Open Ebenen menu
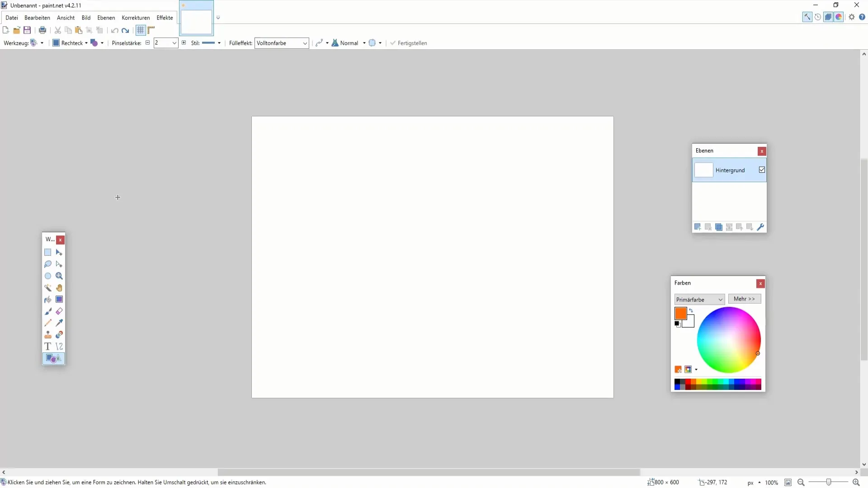The width and height of the screenshot is (868, 488). 106,18
